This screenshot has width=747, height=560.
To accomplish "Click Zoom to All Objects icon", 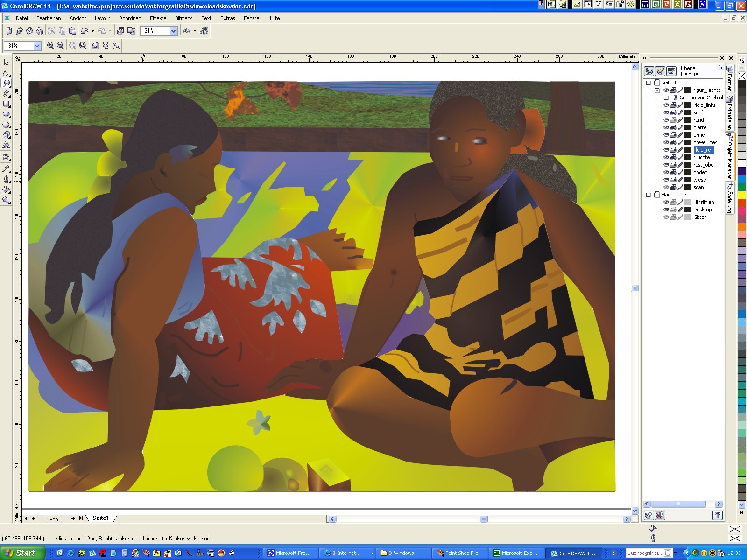I will point(83,46).
